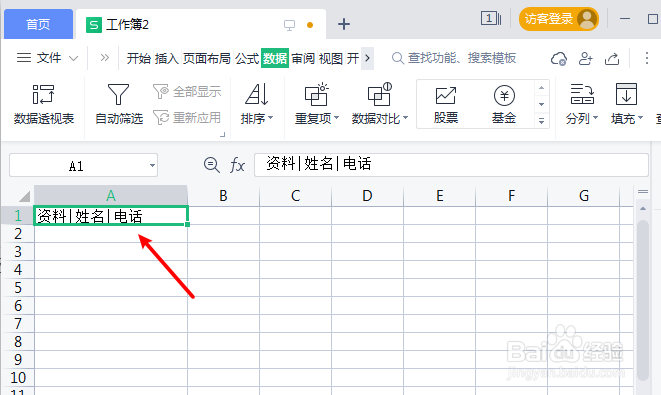The height and width of the screenshot is (395, 661).
Task: Click the display monitor icon on workbook tab
Action: pos(289,25)
